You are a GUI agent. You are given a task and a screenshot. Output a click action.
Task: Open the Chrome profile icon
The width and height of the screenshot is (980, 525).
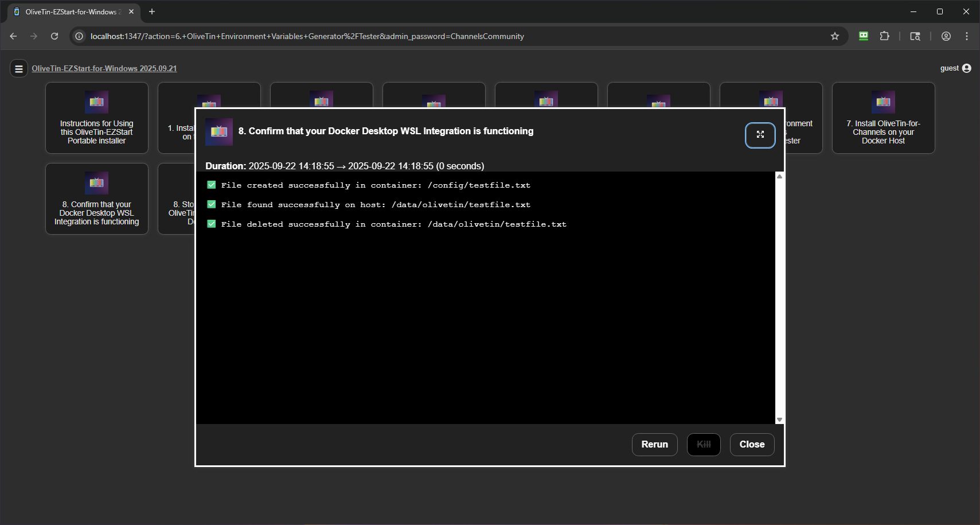click(946, 36)
